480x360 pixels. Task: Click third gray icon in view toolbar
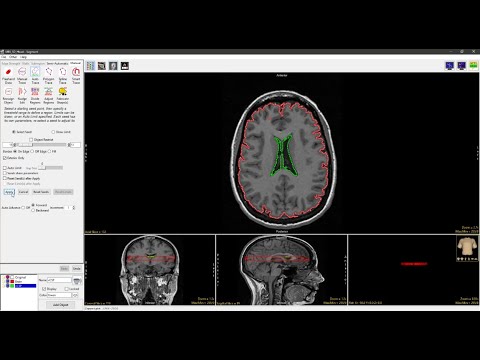113,66
